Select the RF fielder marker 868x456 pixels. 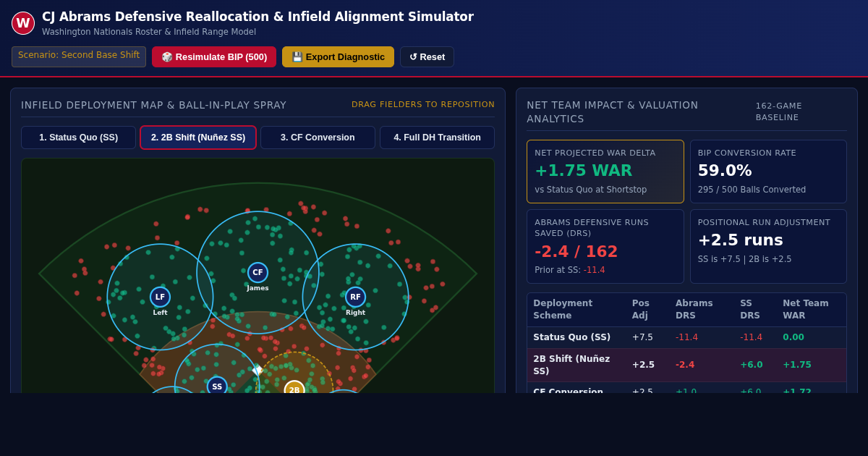tap(355, 297)
